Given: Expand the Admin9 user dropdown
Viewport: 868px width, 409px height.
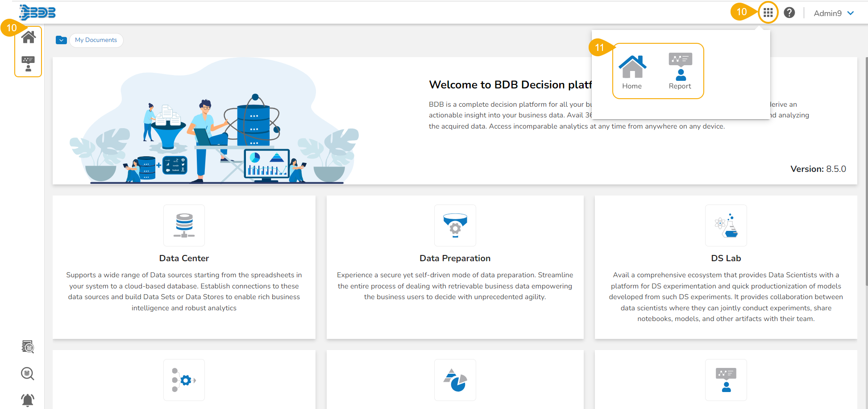Looking at the screenshot, I should pos(834,13).
